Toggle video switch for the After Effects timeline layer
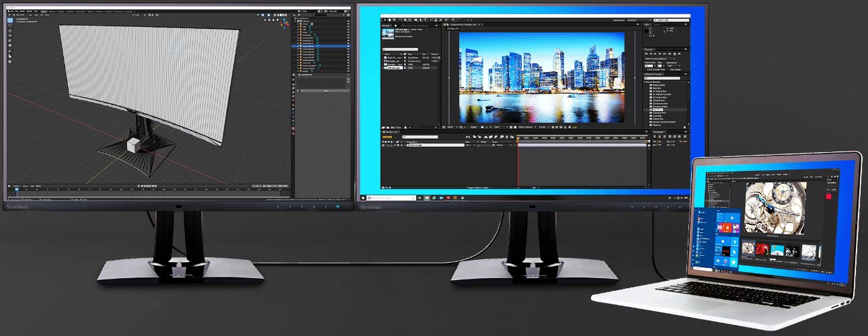 (384, 145)
